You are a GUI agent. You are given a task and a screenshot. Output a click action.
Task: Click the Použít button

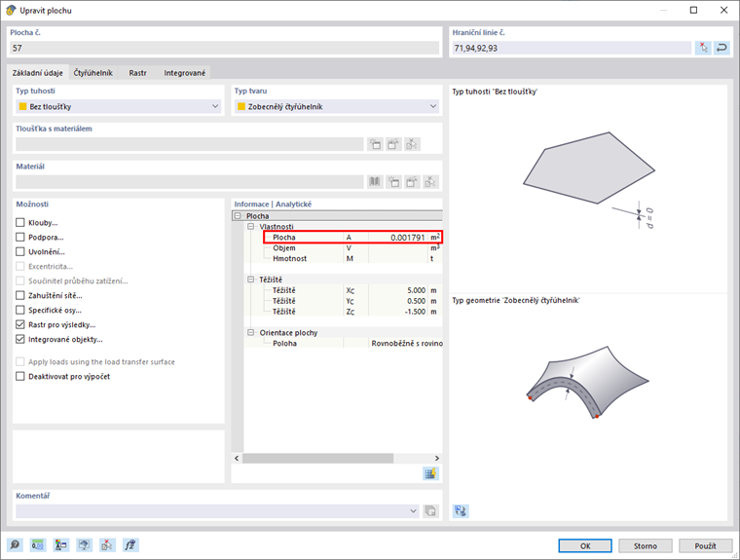pyautogui.click(x=706, y=545)
